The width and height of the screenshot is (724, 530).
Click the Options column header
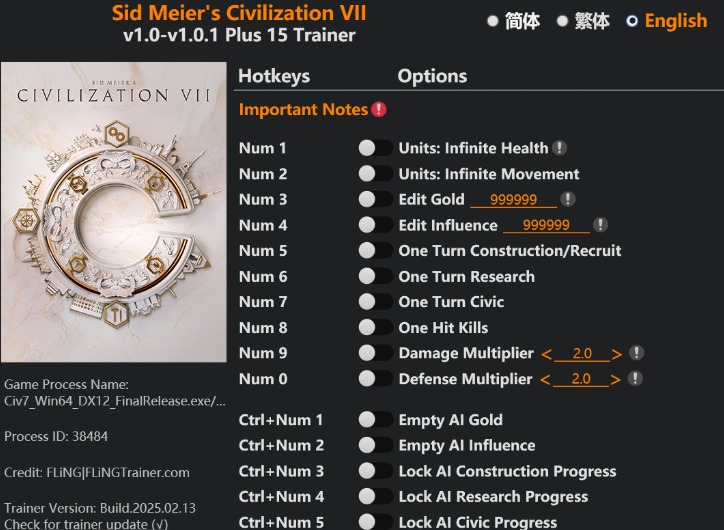[x=432, y=76]
